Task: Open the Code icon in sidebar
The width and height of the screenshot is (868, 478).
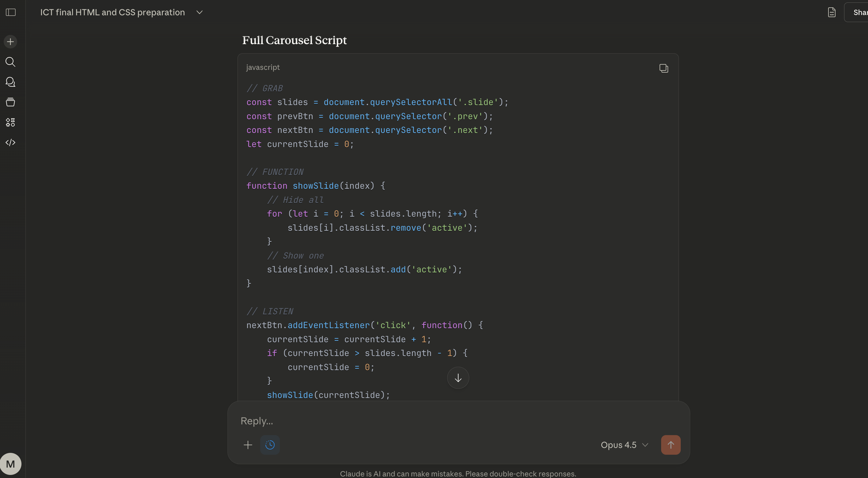Action: click(x=10, y=142)
